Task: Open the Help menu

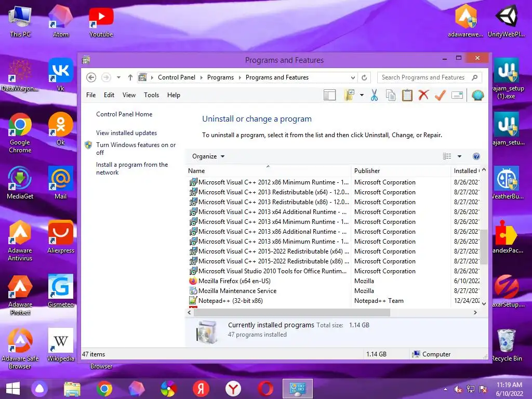Action: pyautogui.click(x=174, y=95)
